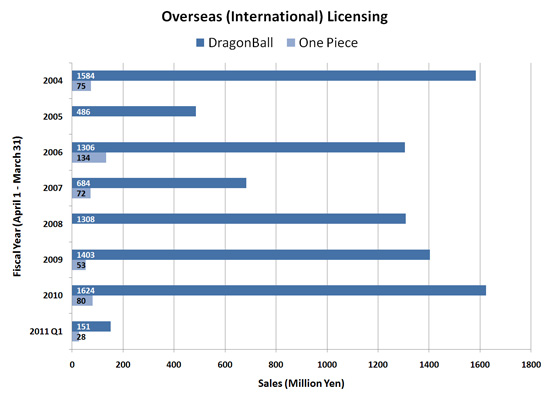Image resolution: width=550 pixels, height=400 pixels.
Task: Click the 0 tick label on sales axis
Action: (72, 365)
